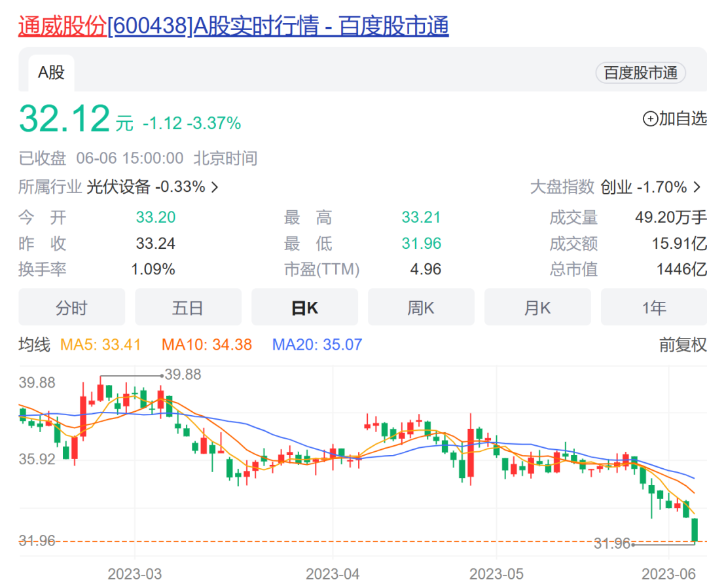This screenshot has height=588, width=707.
Task: Click the 百度股市通 badge button
Action: coord(640,73)
